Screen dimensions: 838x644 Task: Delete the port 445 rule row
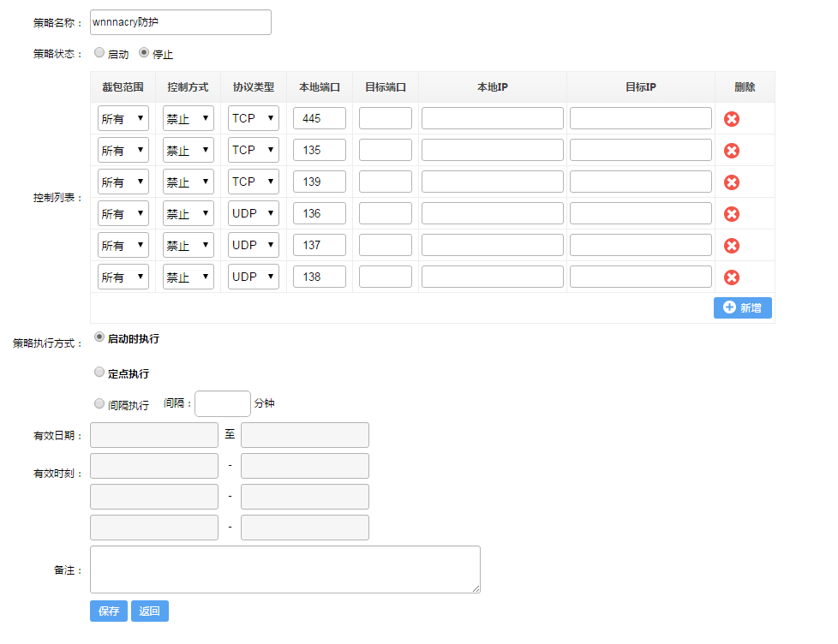pos(732,119)
